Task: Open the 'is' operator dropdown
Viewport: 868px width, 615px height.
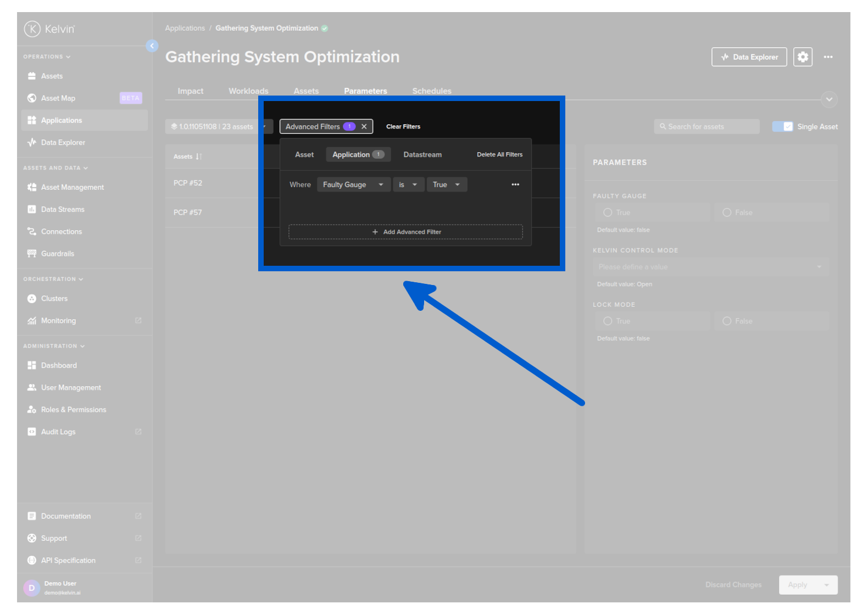Action: pyautogui.click(x=408, y=185)
